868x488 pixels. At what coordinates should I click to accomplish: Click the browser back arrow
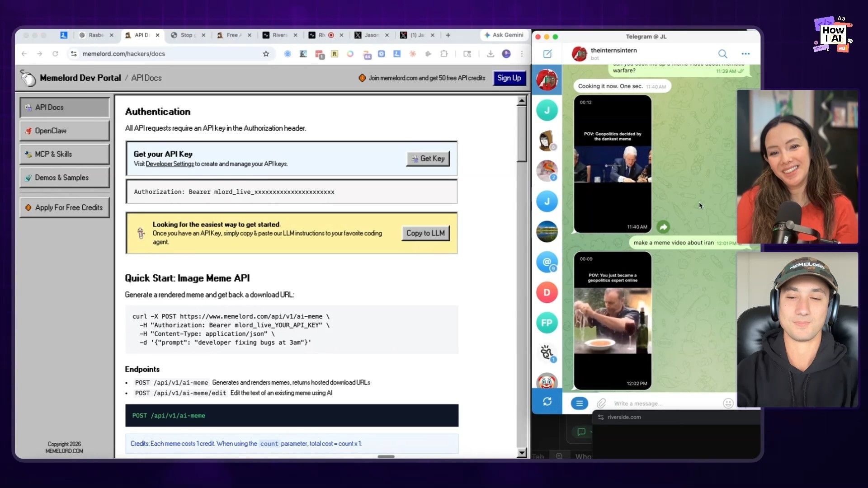24,54
